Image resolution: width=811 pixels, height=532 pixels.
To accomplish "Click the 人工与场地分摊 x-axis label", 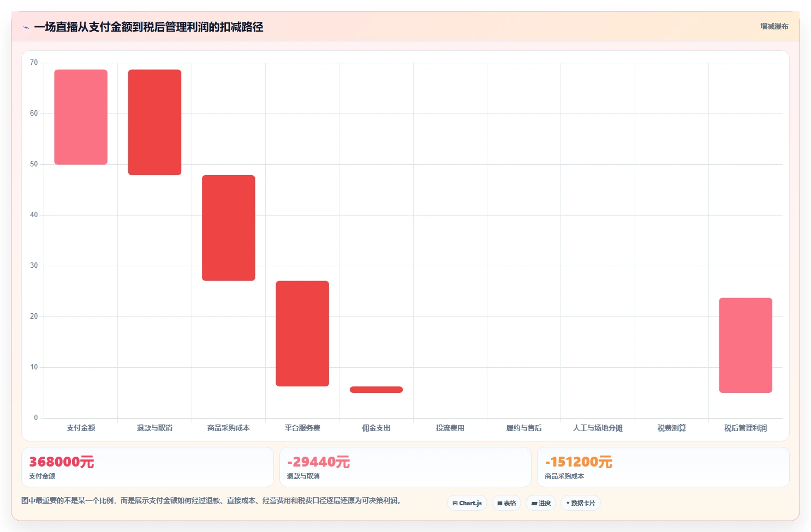I will (598, 428).
